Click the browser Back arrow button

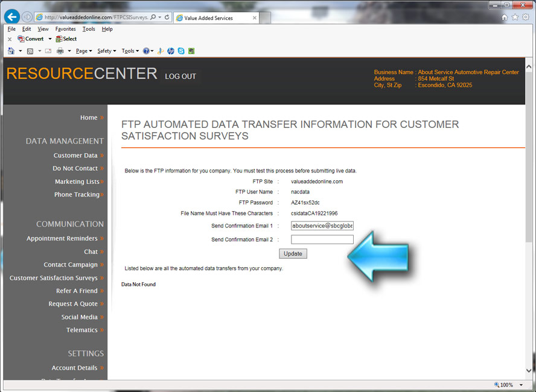pos(12,17)
